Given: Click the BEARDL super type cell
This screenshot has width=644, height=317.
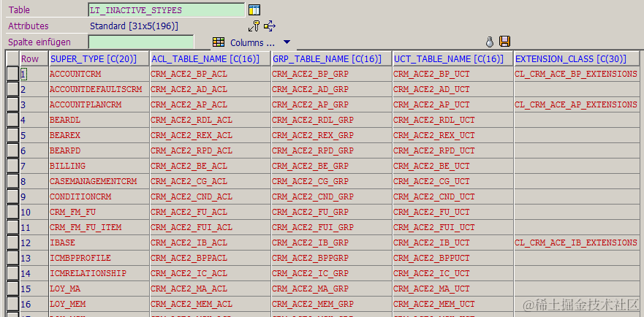Looking at the screenshot, I should [99, 120].
